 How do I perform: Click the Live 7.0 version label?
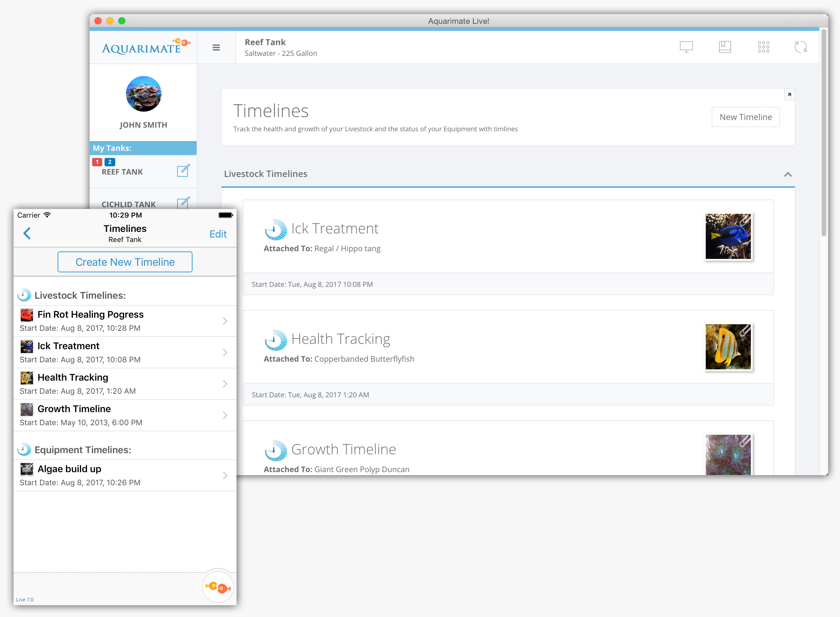(25, 599)
